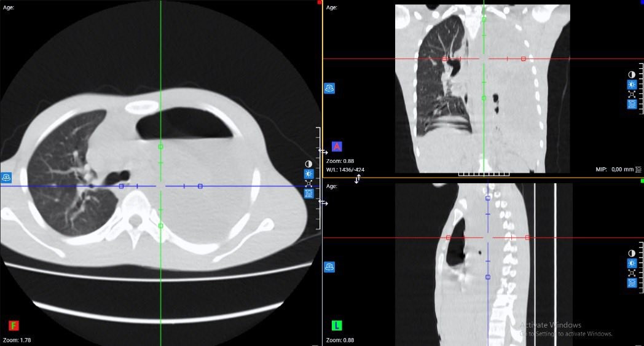Image resolution: width=644 pixels, height=346 pixels.
Task: Select the brightness tool in coronal view
Action: pyautogui.click(x=631, y=85)
